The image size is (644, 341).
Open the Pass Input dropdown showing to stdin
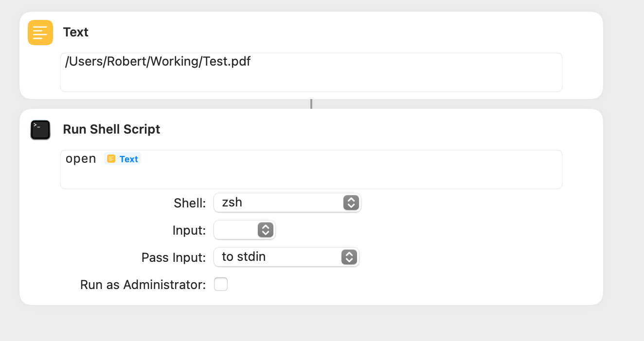click(x=286, y=257)
